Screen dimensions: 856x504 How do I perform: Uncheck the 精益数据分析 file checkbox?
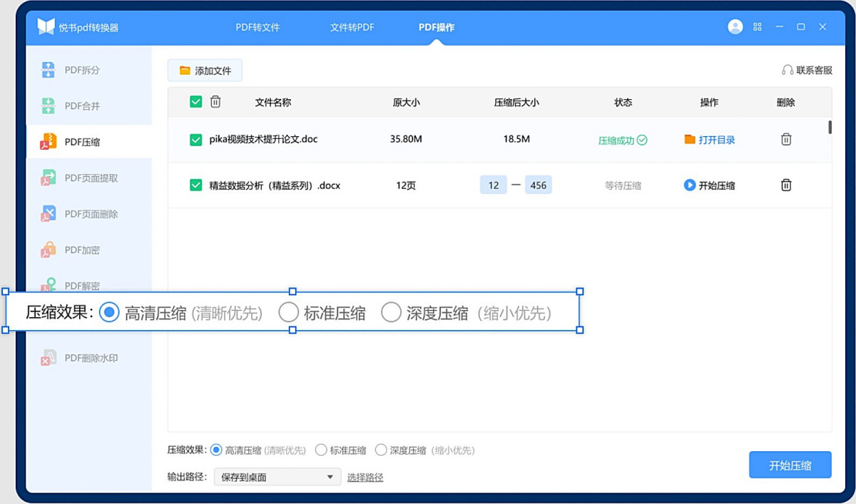(195, 185)
